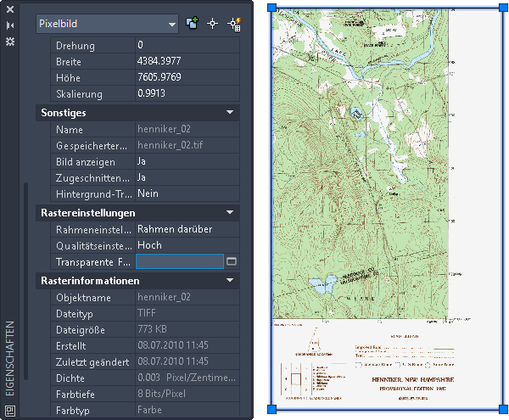This screenshot has height=420, width=509.
Task: Click the Transparente Farbe value field
Action: 180,261
